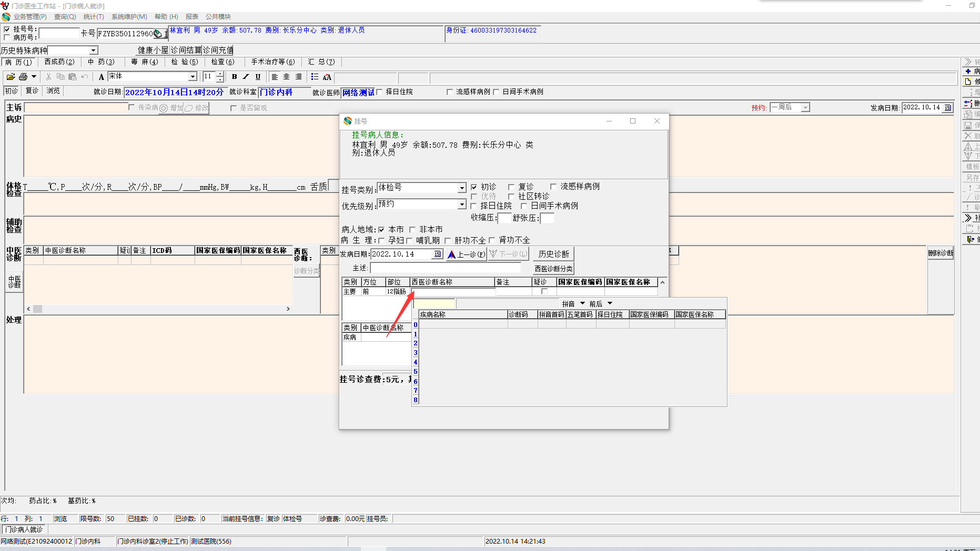Click the 收缩压 input field
Screen dimensions: 980x551
pos(504,218)
